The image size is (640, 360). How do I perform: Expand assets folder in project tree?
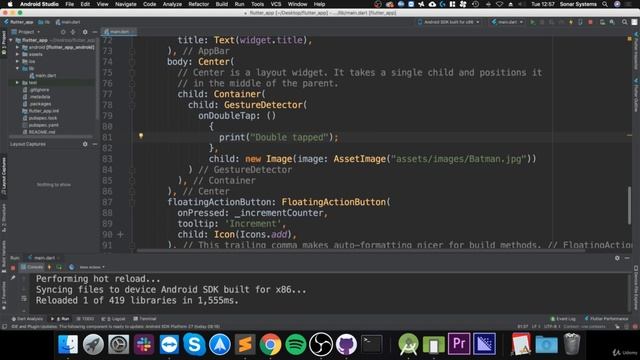[18, 54]
